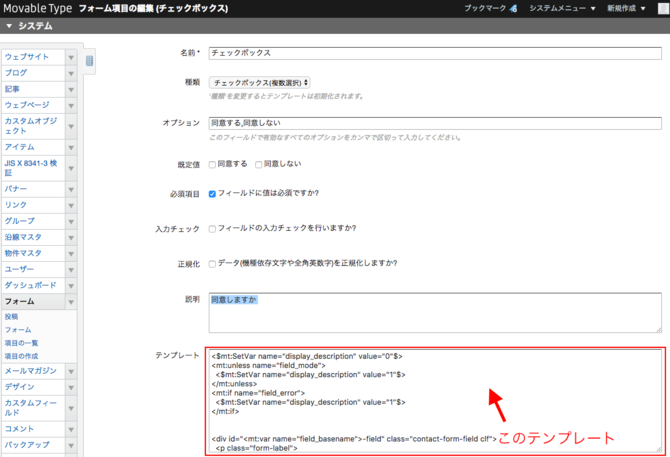Screen dimensions: 670x457
Task: Click inside the テンプレート code textarea
Action: (x=435, y=401)
